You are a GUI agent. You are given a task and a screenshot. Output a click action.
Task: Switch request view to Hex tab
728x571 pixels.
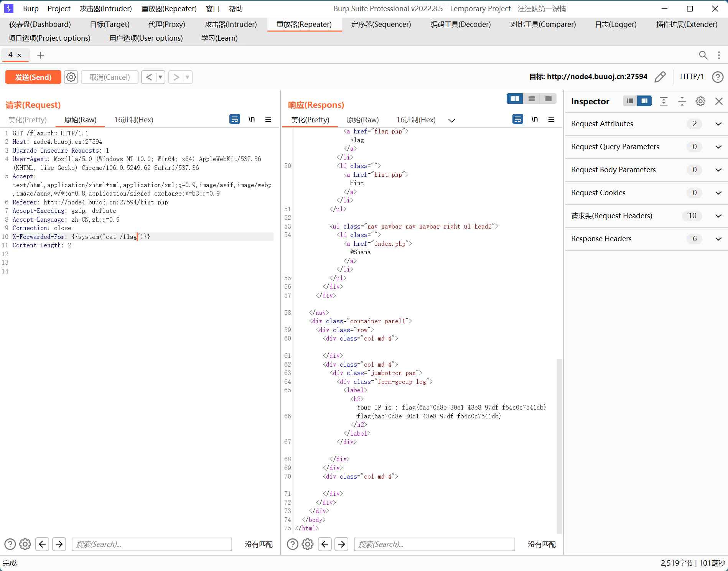[x=133, y=120]
